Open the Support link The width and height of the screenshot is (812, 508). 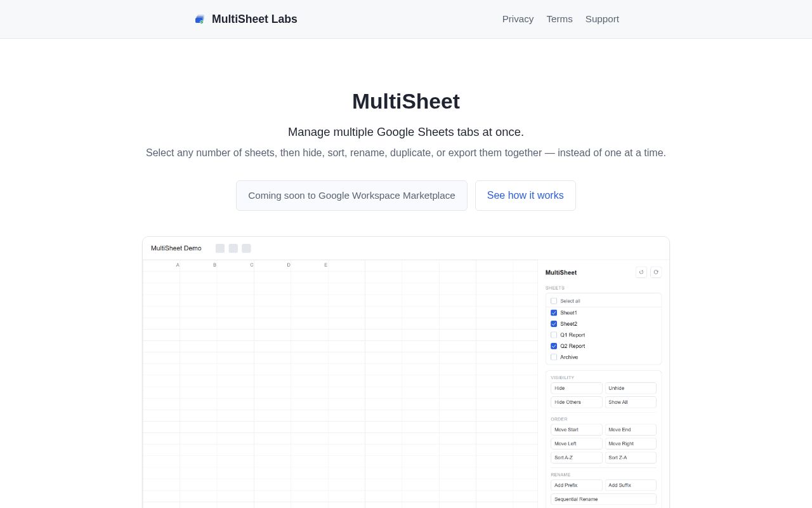[602, 19]
